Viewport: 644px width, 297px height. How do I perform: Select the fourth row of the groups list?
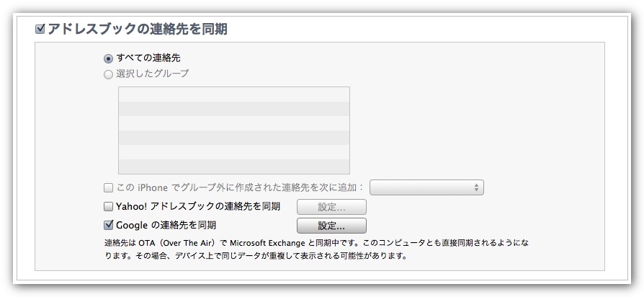click(x=233, y=138)
